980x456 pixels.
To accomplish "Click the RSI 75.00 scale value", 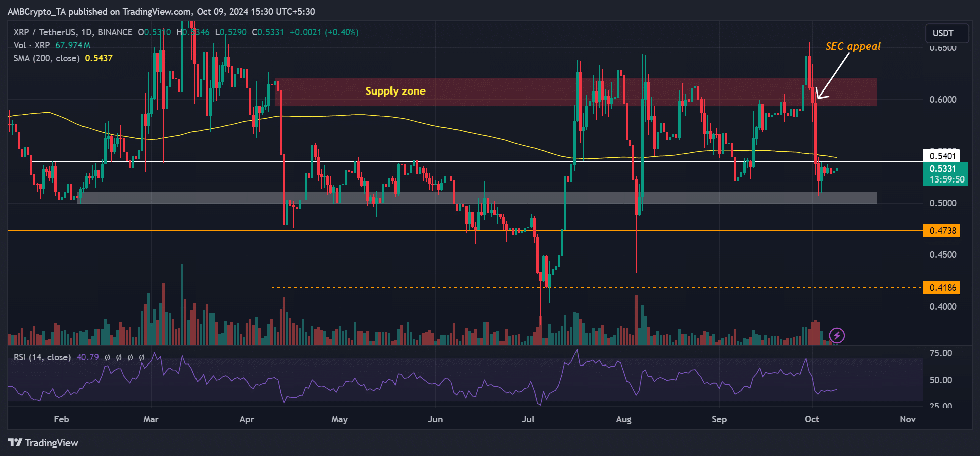I will [x=941, y=354].
